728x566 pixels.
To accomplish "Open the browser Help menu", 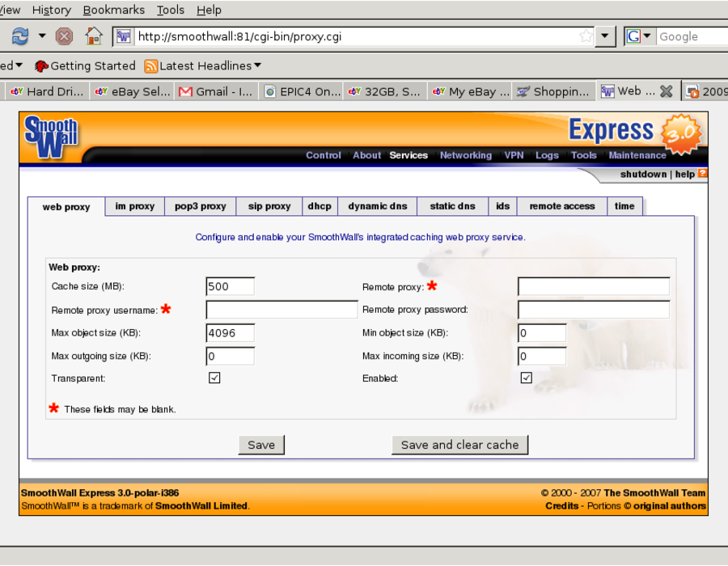I will 209,10.
